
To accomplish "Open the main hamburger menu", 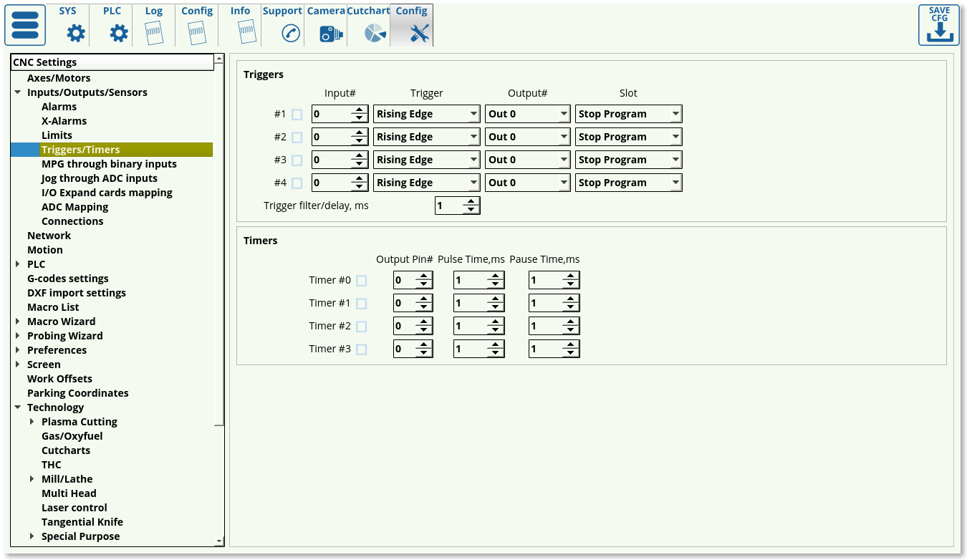I will coord(25,25).
